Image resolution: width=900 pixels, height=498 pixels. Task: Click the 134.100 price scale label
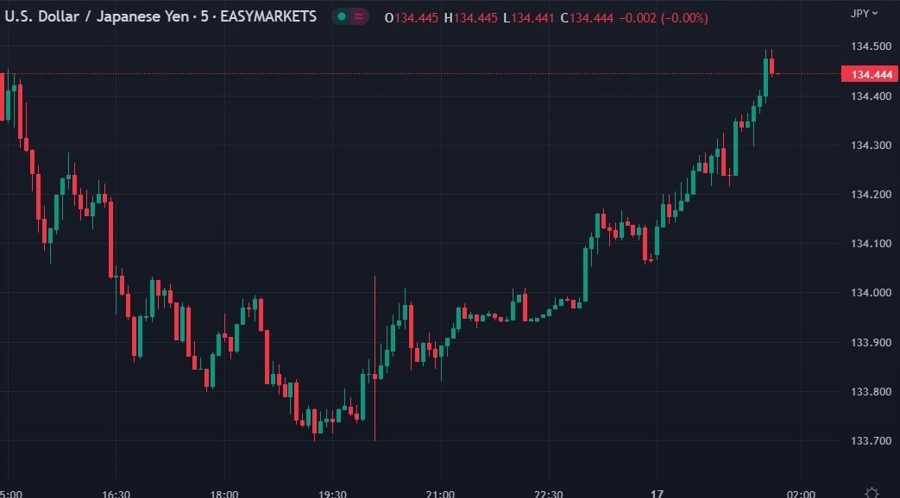[871, 244]
